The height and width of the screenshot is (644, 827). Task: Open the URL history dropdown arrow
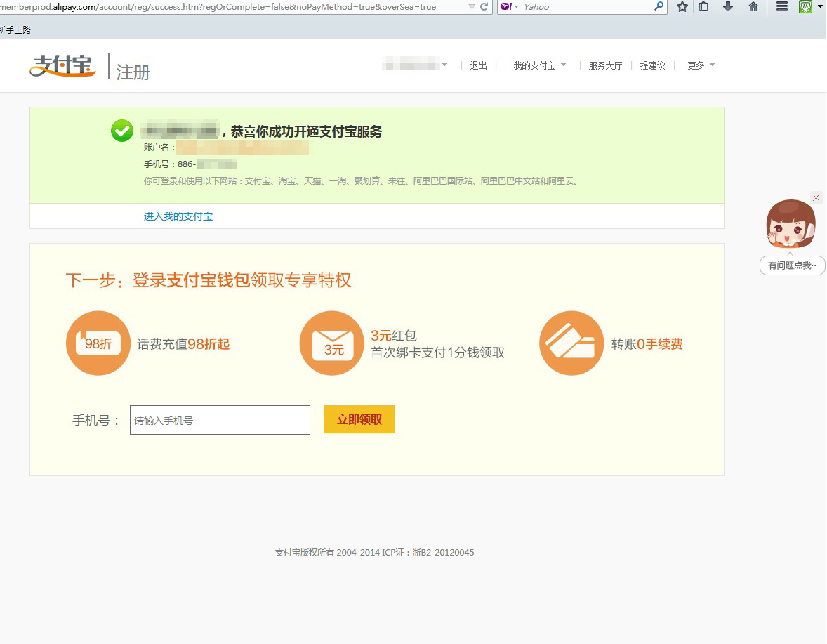[x=472, y=7]
